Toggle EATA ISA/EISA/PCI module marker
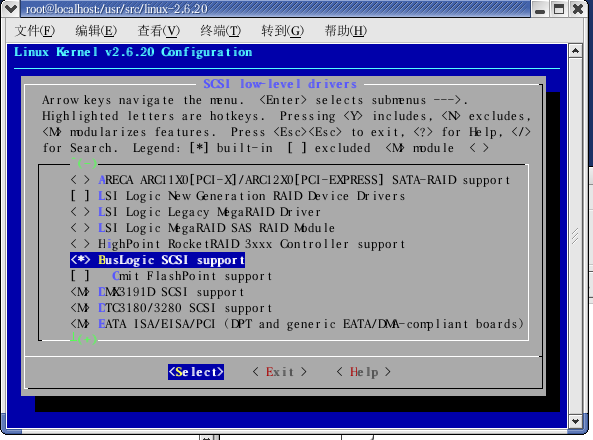The image size is (593, 440). pos(80,324)
